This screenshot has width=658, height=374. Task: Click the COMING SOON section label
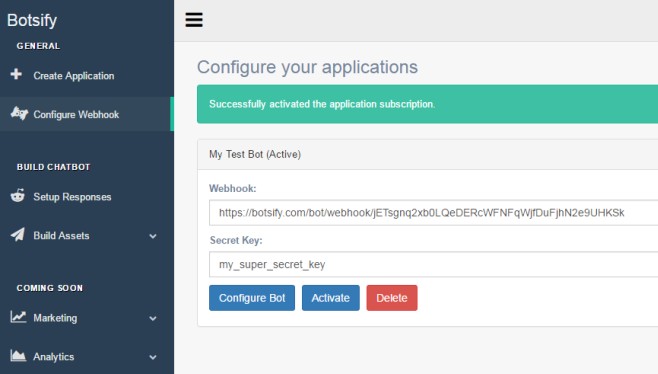pyautogui.click(x=50, y=288)
